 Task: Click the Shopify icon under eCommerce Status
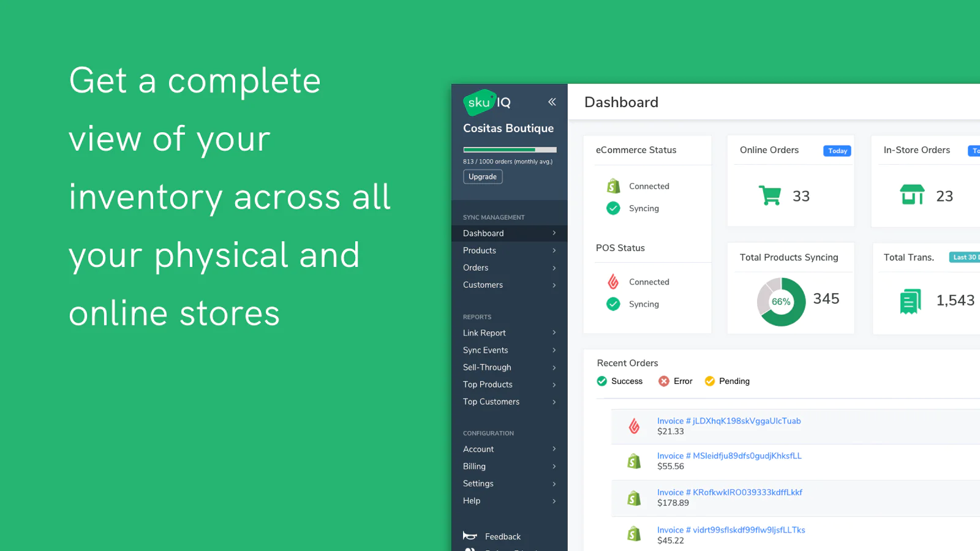[613, 186]
